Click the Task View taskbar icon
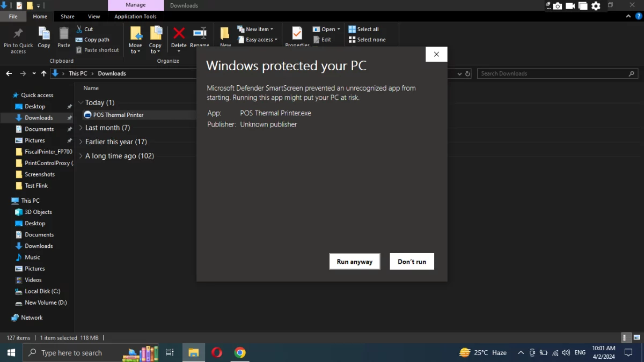The image size is (644, 362). 170,352
